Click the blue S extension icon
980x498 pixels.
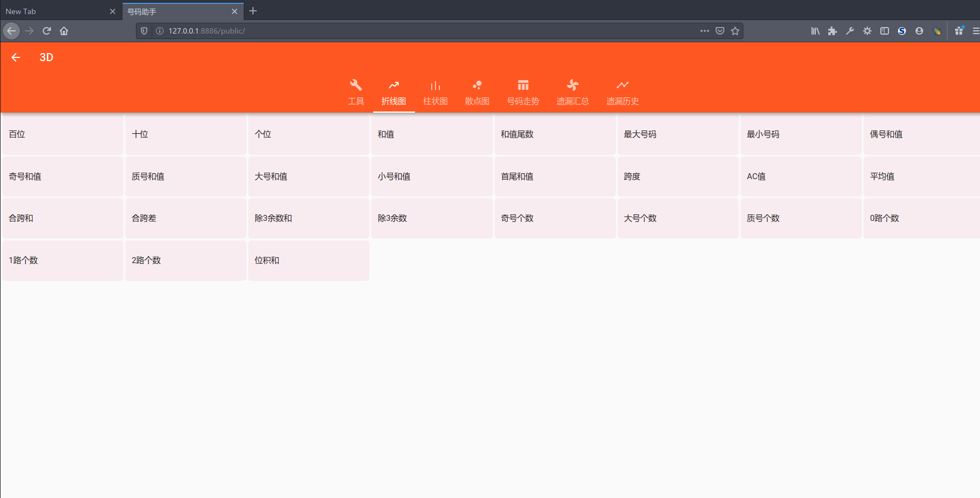tap(902, 31)
